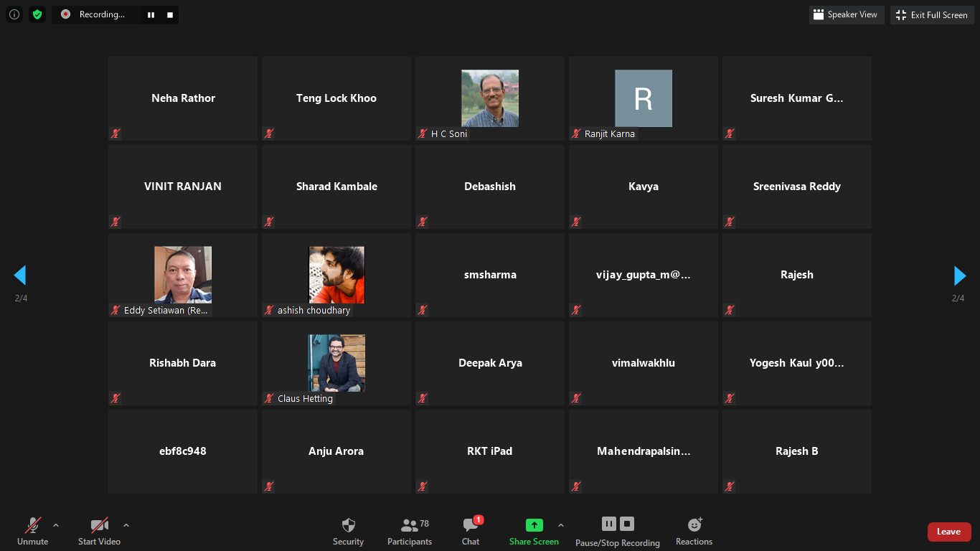Image resolution: width=980 pixels, height=551 pixels.
Task: Open the meeting information icon
Action: 14,14
